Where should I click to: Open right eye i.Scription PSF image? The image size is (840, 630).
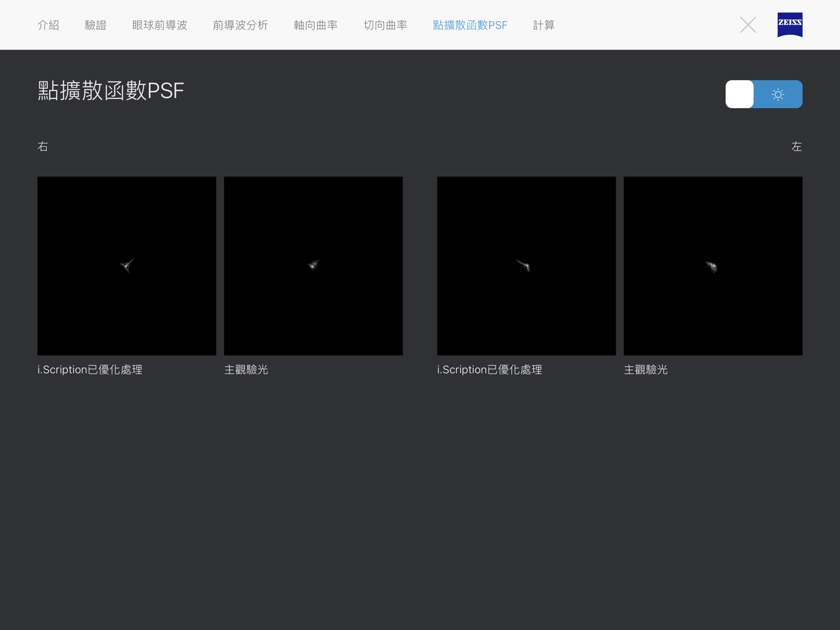127,266
